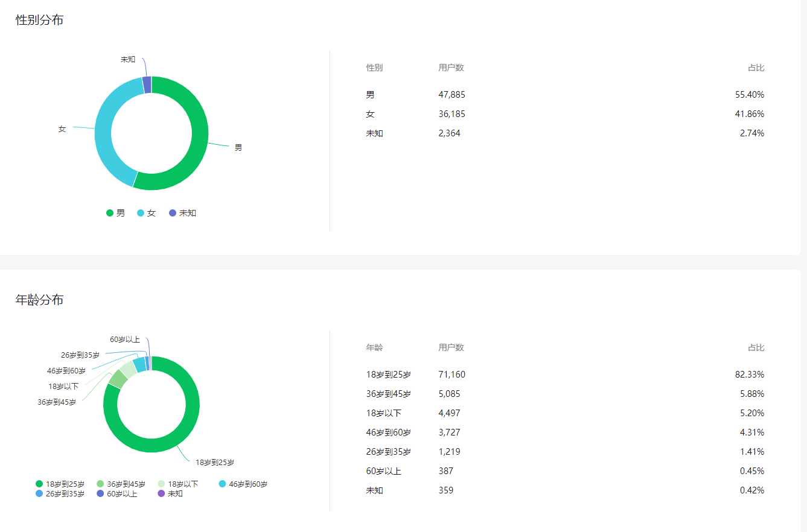
Task: Click the 60岁以上 legend entry
Action: coord(116,493)
